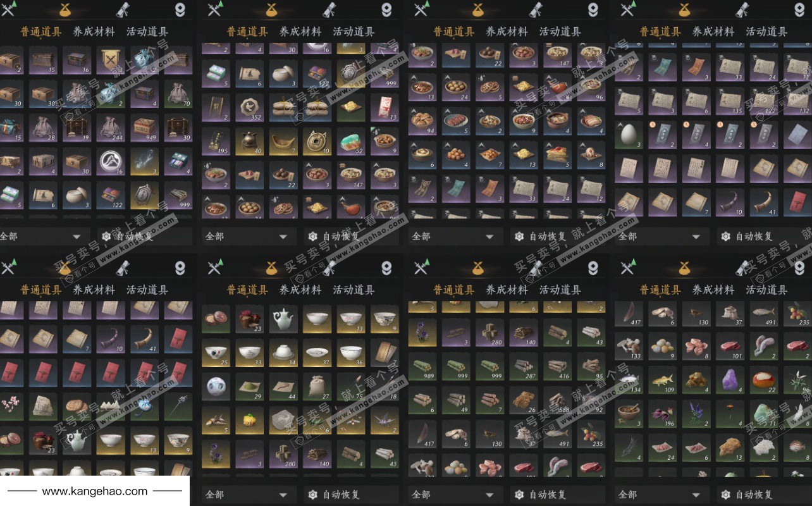The height and width of the screenshot is (506, 812).
Task: Open the www.kangehao.com banner link
Action: click(x=95, y=491)
